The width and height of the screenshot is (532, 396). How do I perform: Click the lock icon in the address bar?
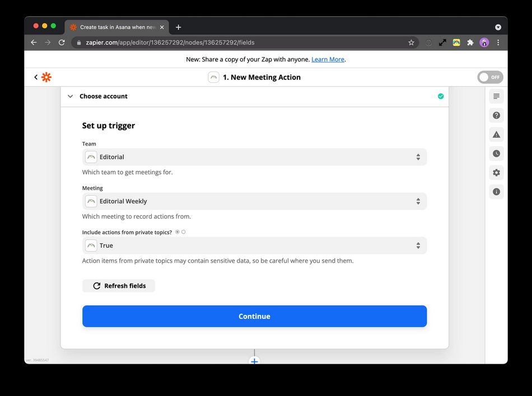[79, 43]
